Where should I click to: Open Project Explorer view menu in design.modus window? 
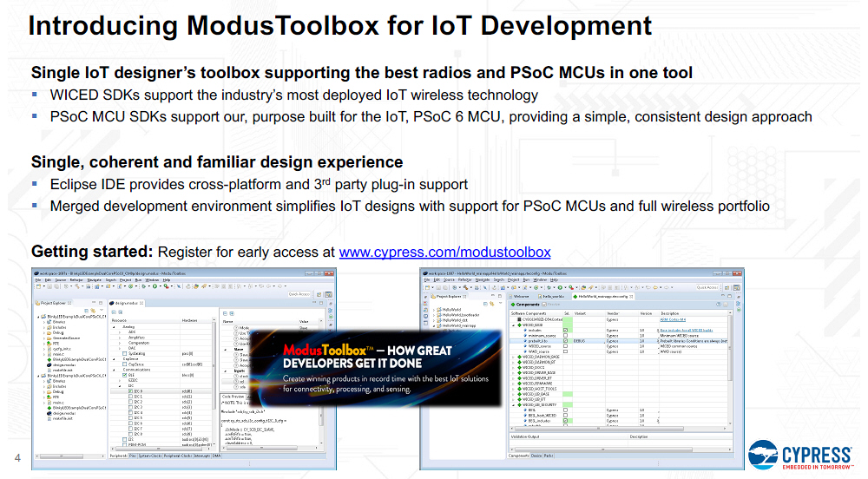(x=102, y=310)
